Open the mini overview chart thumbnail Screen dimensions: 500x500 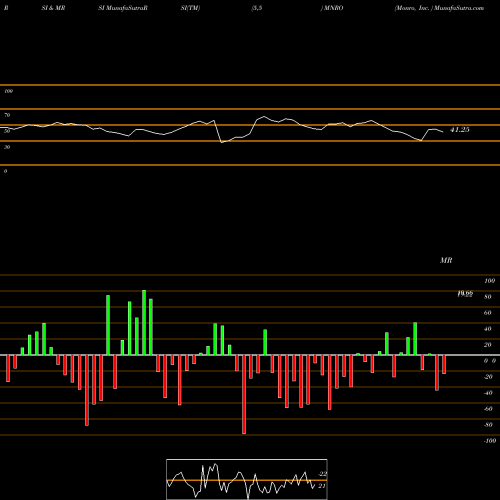247,479
